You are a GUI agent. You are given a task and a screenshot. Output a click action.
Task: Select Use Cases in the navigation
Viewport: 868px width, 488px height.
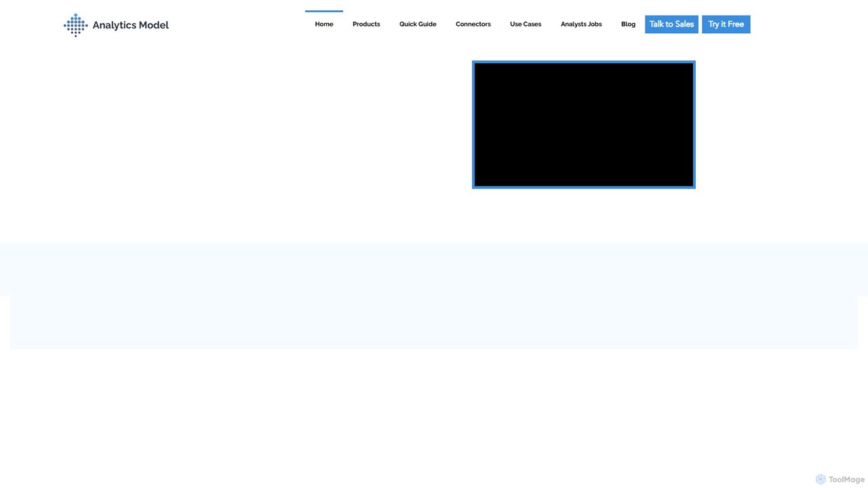(526, 24)
